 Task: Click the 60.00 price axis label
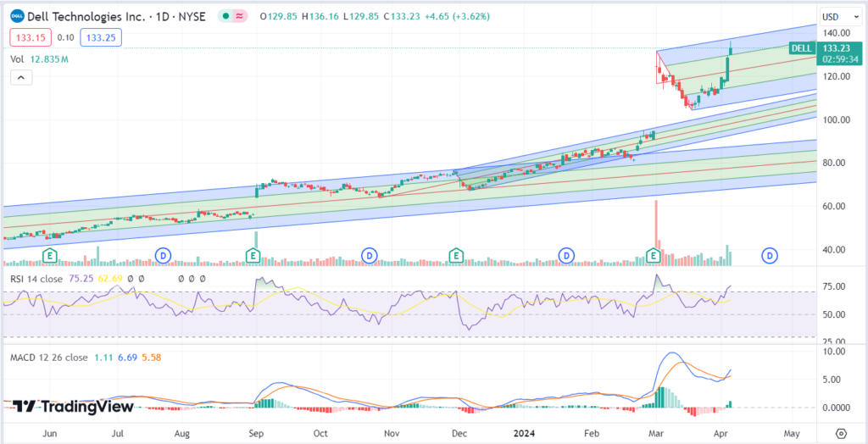[x=834, y=206]
